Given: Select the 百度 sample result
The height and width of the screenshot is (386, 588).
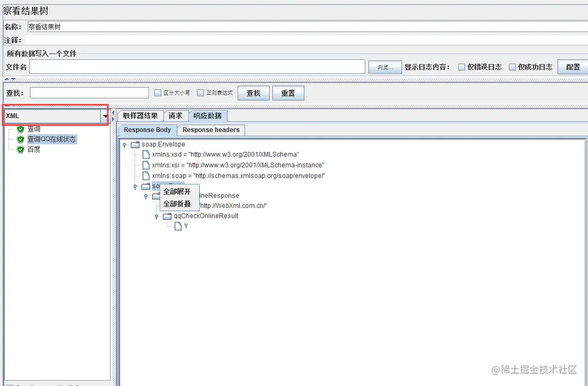Looking at the screenshot, I should (x=34, y=150).
